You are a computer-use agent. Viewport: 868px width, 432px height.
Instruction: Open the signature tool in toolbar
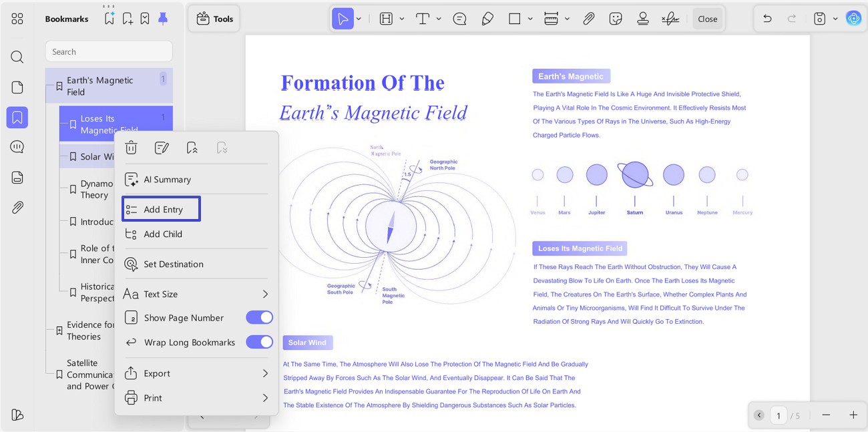tap(670, 19)
